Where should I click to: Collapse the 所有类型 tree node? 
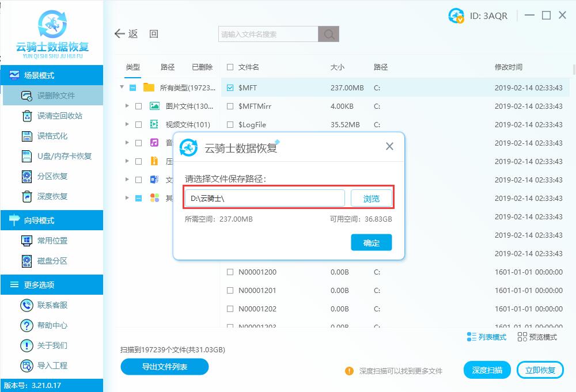[x=122, y=87]
